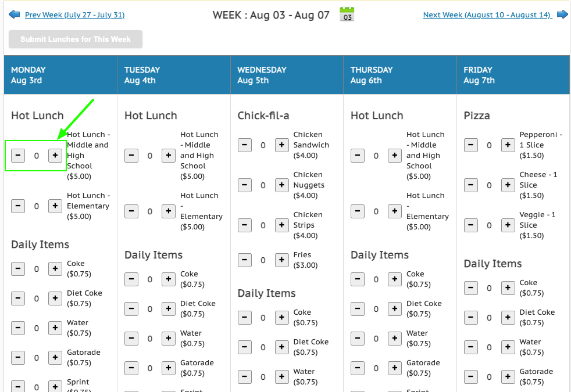
Task: Increase Tuesday Hot Lunch Elementary quantity
Action: [x=168, y=211]
